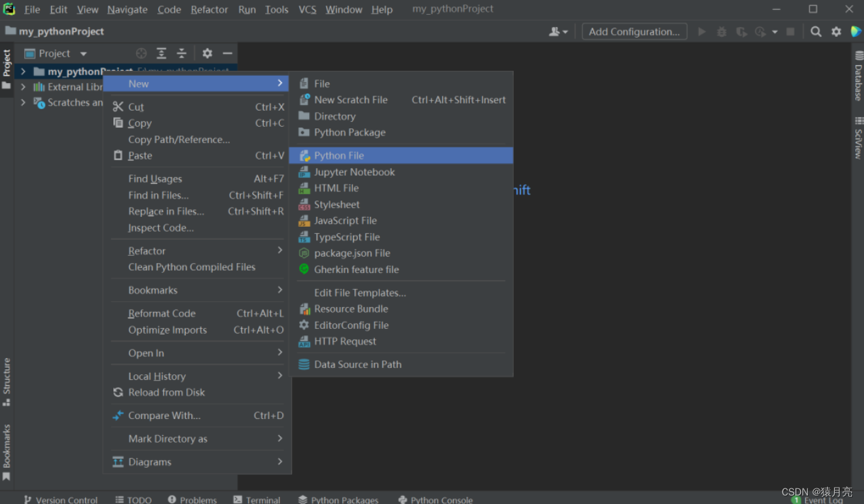Image resolution: width=864 pixels, height=504 pixels.
Task: Choose Jupyter Notebook from the New submenu
Action: pyautogui.click(x=400, y=172)
